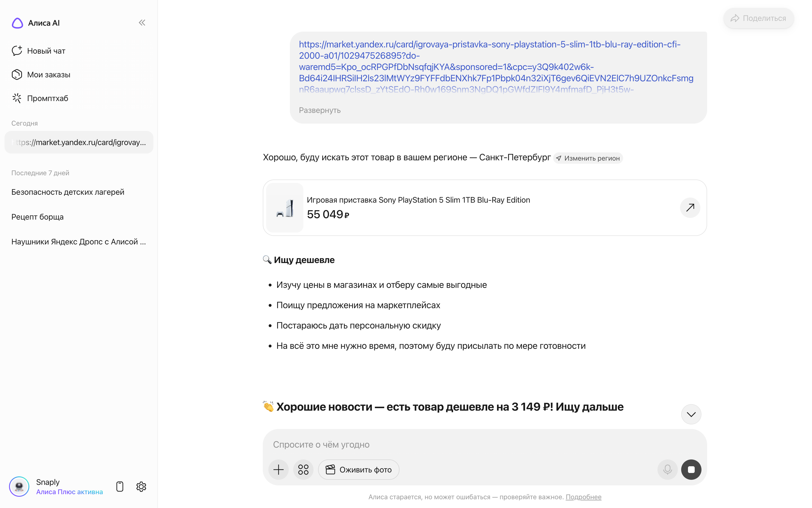Viewport: 812px width, 508px height.
Task: Open the Подробнее link in footer
Action: 583,497
